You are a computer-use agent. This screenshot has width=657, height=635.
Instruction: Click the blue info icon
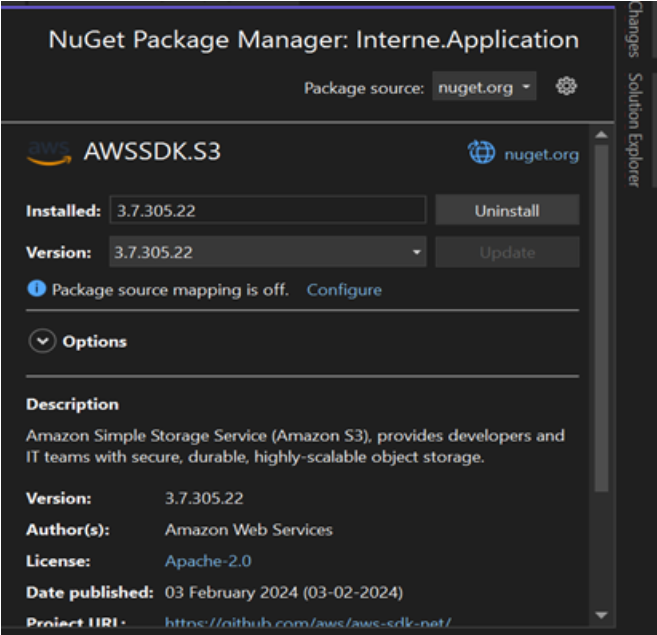tap(36, 289)
